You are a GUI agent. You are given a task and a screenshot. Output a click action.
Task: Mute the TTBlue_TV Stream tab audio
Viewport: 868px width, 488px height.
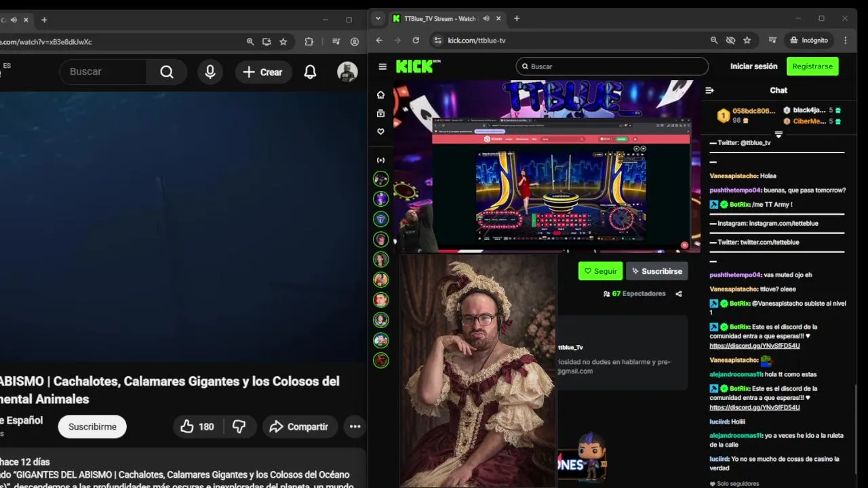tap(486, 19)
